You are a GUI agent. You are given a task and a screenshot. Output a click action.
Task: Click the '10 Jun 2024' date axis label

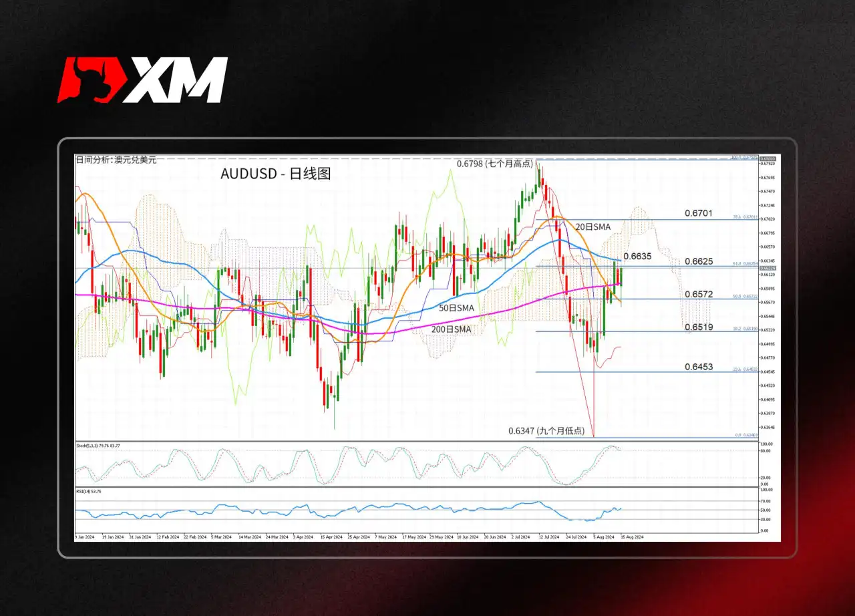point(468,537)
